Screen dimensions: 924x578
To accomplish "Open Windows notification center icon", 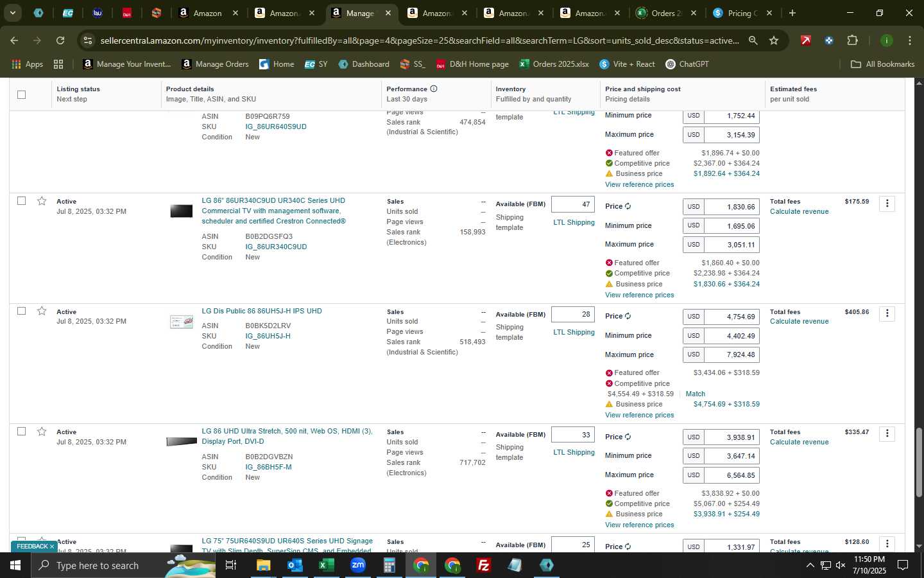I will [903, 565].
